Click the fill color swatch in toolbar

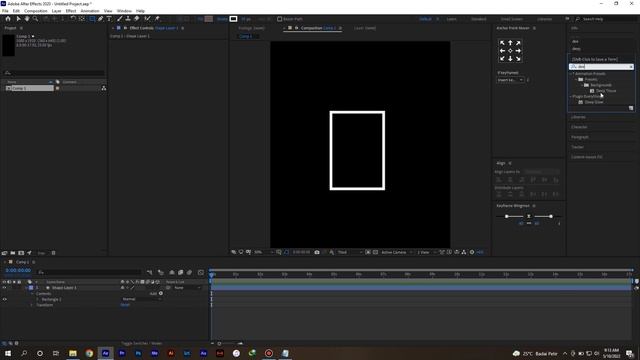coord(209,19)
